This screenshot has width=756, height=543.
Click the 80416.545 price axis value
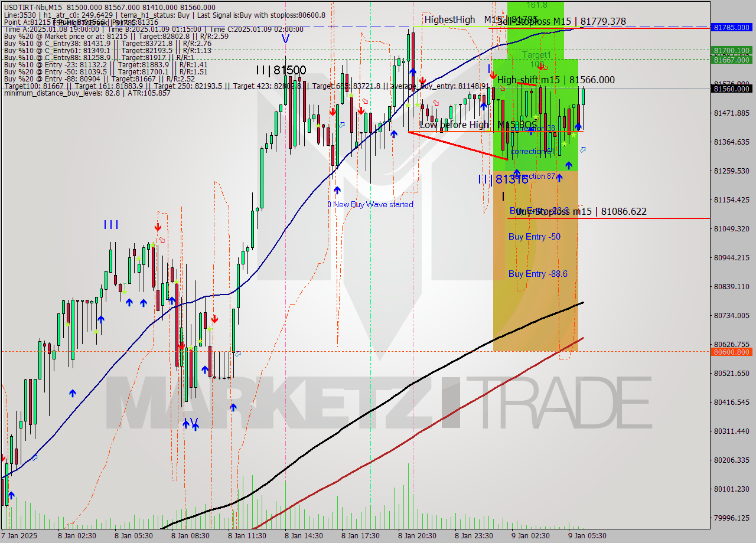coord(732,402)
